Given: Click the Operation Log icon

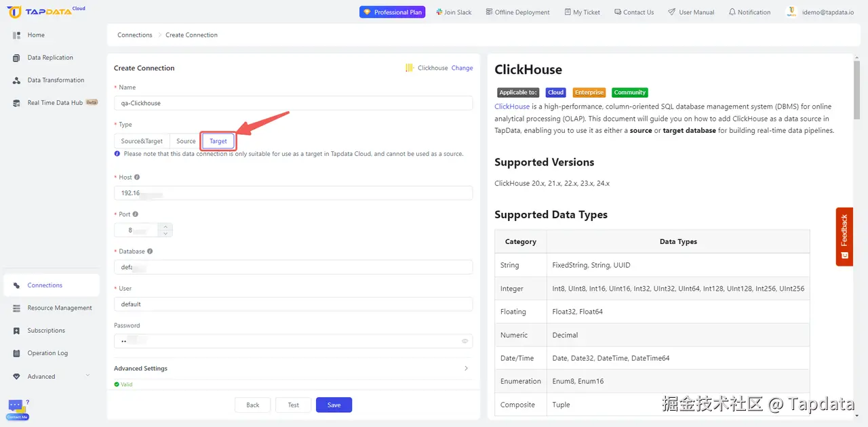Looking at the screenshot, I should pos(16,354).
